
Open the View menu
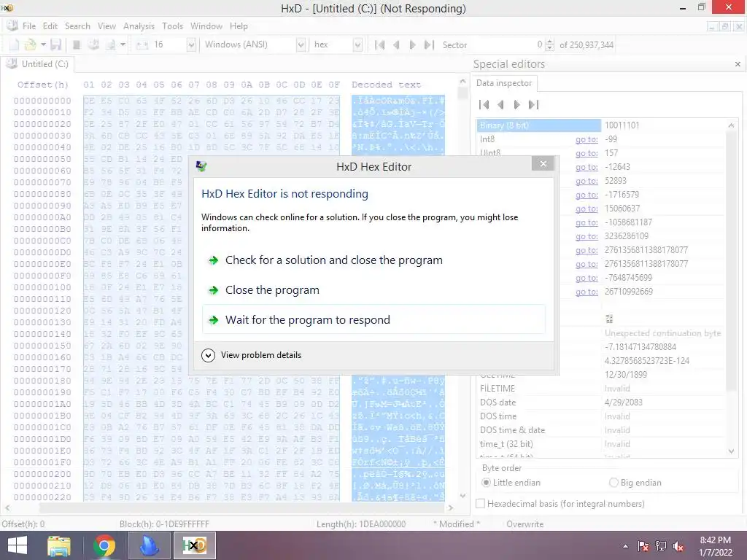tap(107, 26)
